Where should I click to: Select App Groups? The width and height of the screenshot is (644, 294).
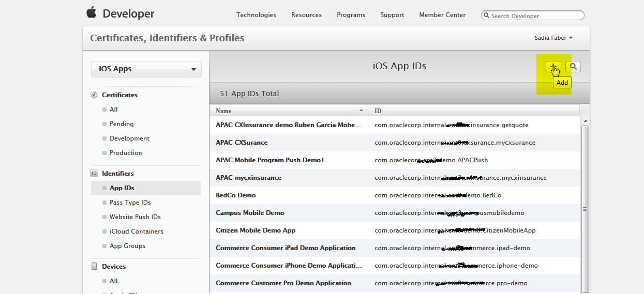127,246
